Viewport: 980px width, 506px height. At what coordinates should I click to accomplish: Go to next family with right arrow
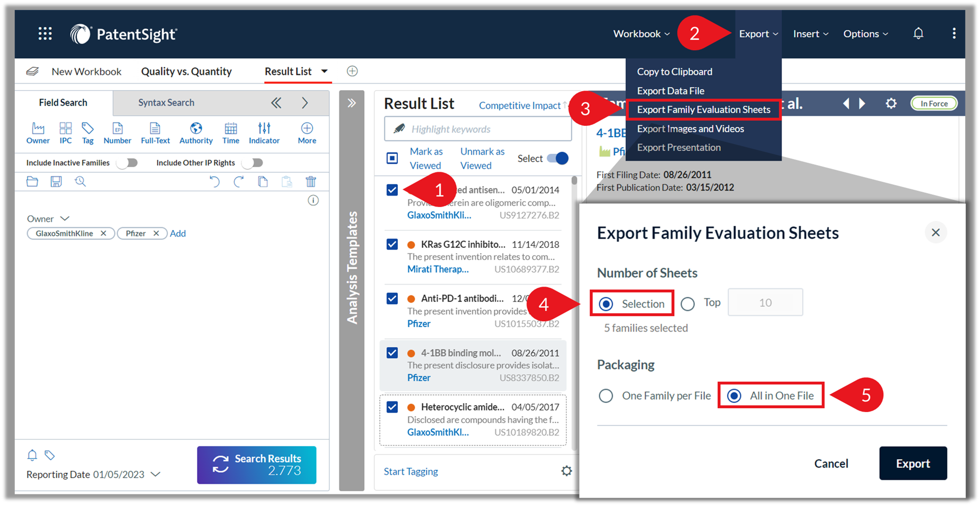[862, 103]
